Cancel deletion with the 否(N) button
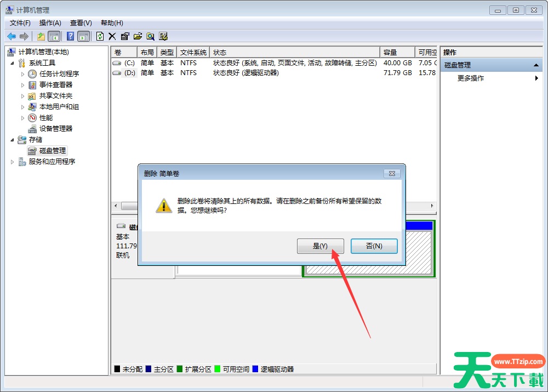 click(374, 246)
